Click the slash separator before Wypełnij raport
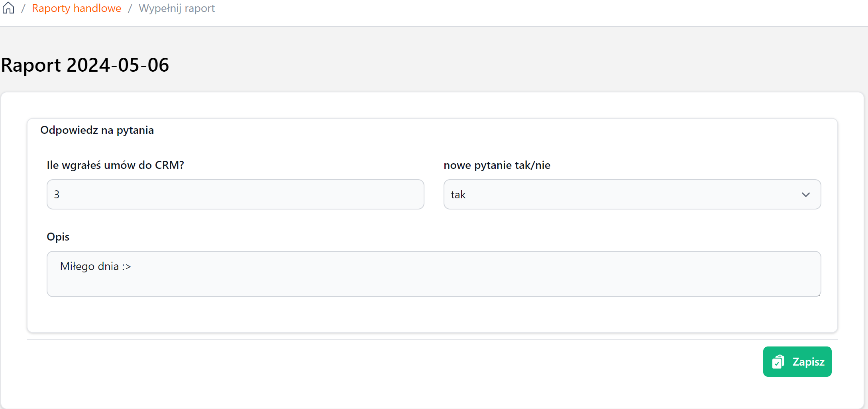 (130, 8)
